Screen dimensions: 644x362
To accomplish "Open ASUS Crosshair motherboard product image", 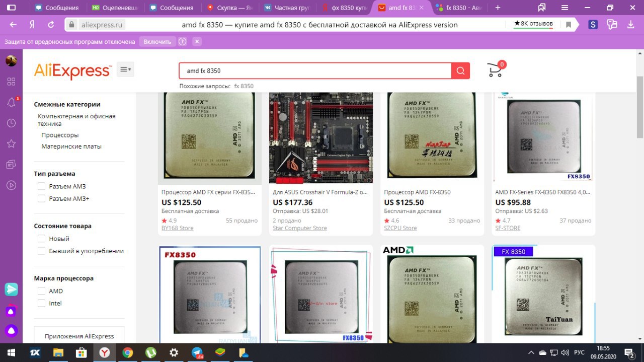I will tap(321, 138).
